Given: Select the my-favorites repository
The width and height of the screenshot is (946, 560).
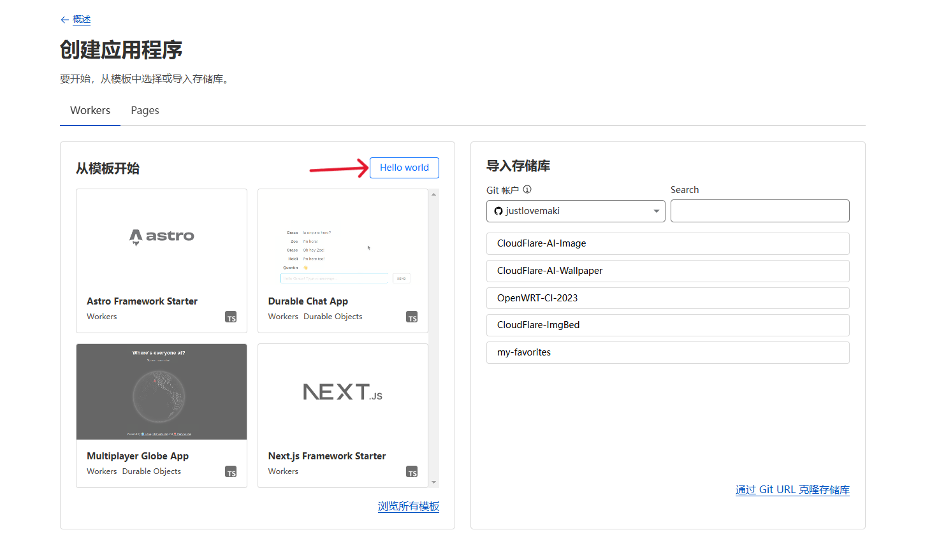Looking at the screenshot, I should pos(668,352).
